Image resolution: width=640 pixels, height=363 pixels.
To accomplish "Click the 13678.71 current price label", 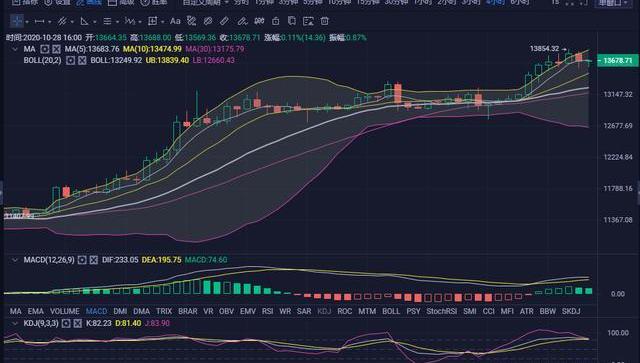I will (x=618, y=60).
